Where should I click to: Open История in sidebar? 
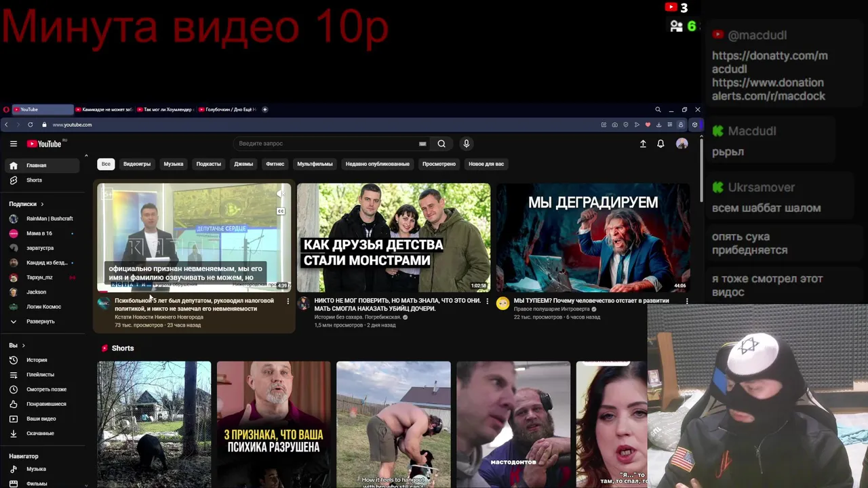pyautogui.click(x=42, y=360)
